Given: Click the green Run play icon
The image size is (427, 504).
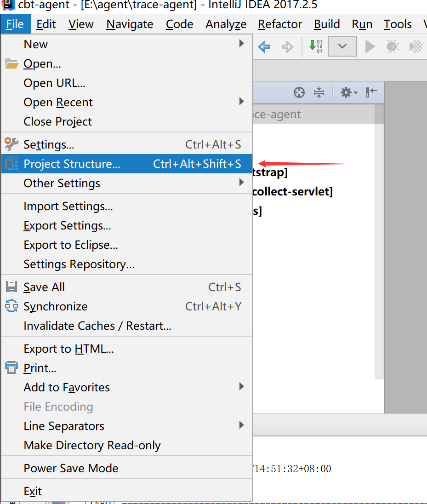Looking at the screenshot, I should [x=370, y=46].
